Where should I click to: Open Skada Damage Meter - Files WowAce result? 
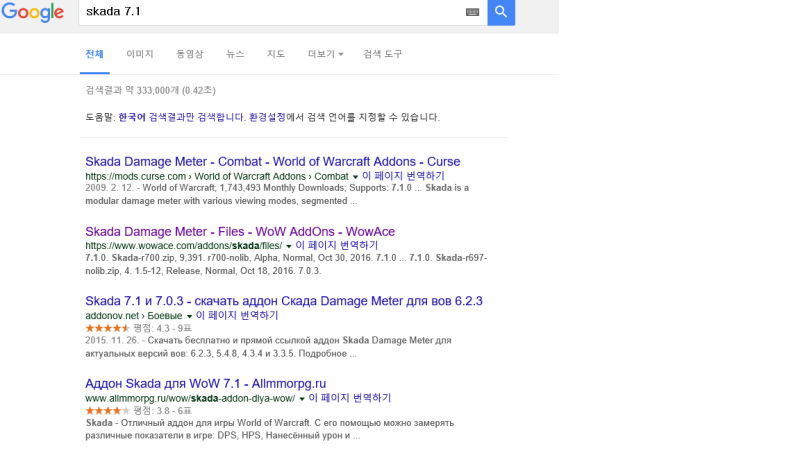click(x=240, y=232)
